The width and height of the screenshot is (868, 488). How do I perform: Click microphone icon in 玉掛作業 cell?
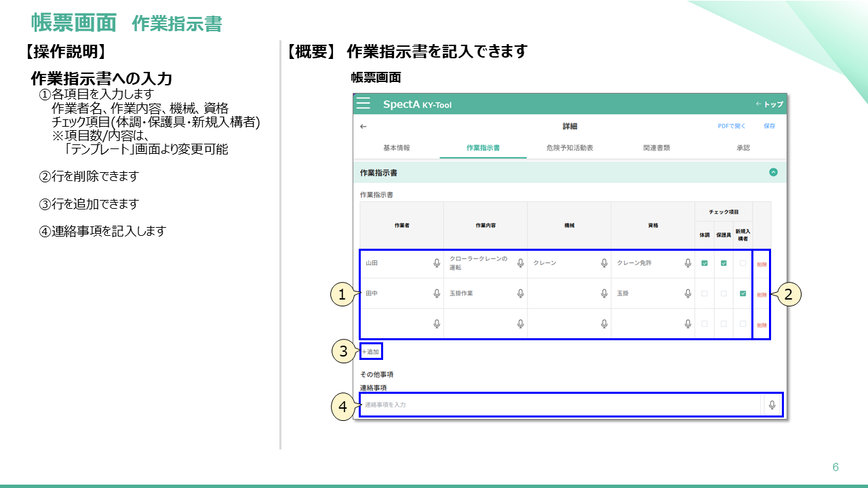(x=520, y=293)
